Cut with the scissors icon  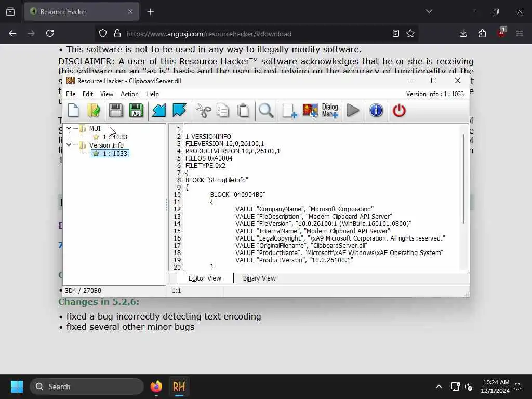[x=203, y=111]
